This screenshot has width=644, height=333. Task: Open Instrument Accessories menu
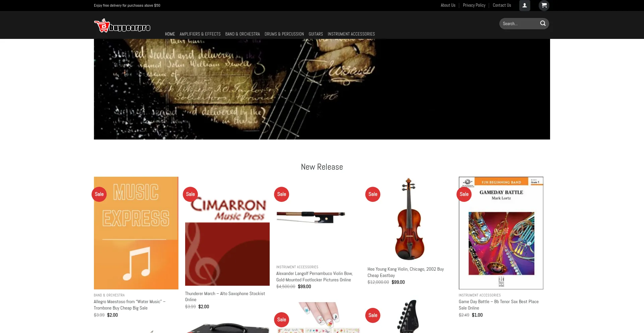tap(351, 34)
